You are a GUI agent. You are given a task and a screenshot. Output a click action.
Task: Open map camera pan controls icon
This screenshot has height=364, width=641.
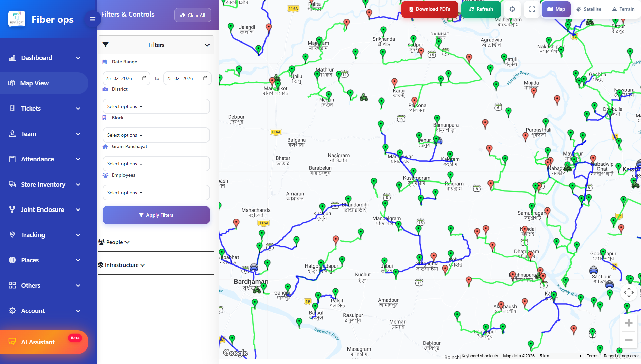pyautogui.click(x=629, y=292)
